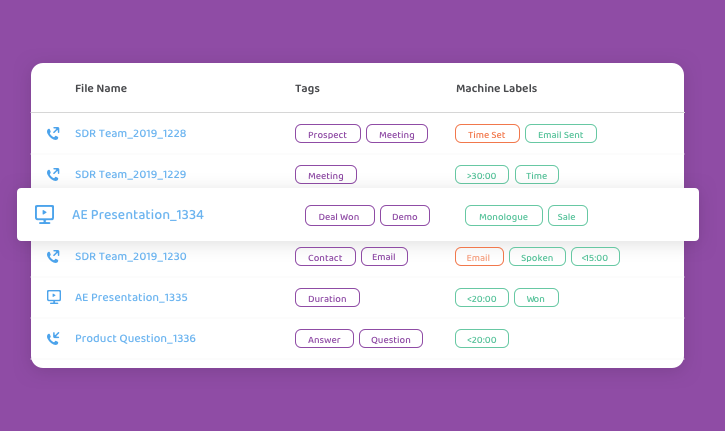Viewport: 725px width, 431px height.
Task: Select the Spoken machine label
Action: click(537, 257)
